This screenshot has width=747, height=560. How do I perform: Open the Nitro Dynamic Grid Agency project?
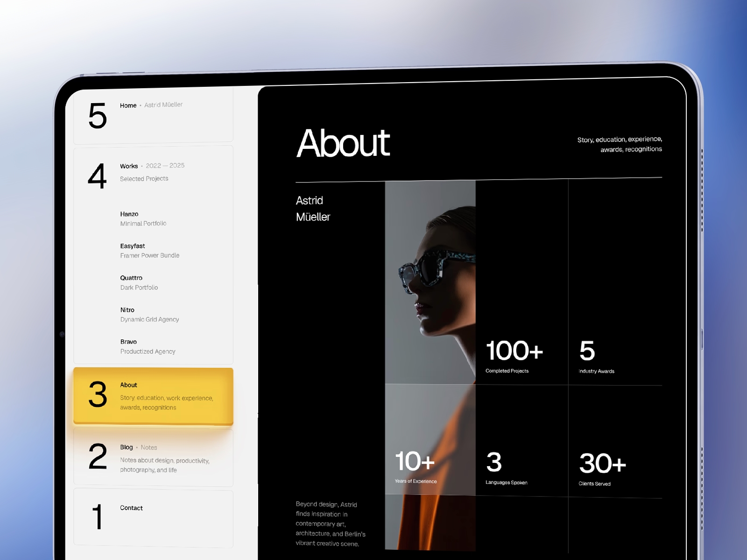click(x=149, y=315)
